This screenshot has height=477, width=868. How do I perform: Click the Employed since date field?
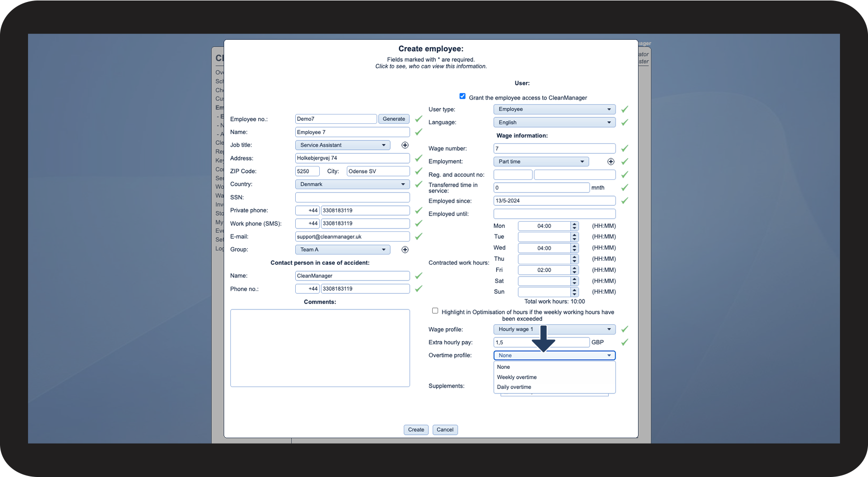click(x=554, y=201)
